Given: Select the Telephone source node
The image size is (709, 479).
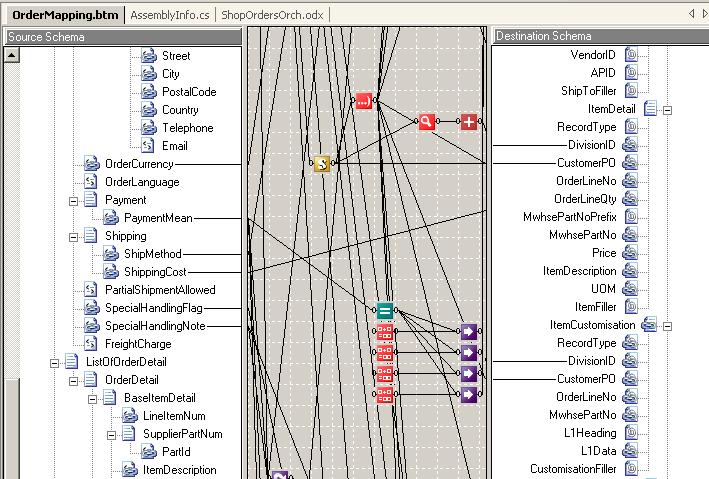Looking at the screenshot, I should (188, 128).
